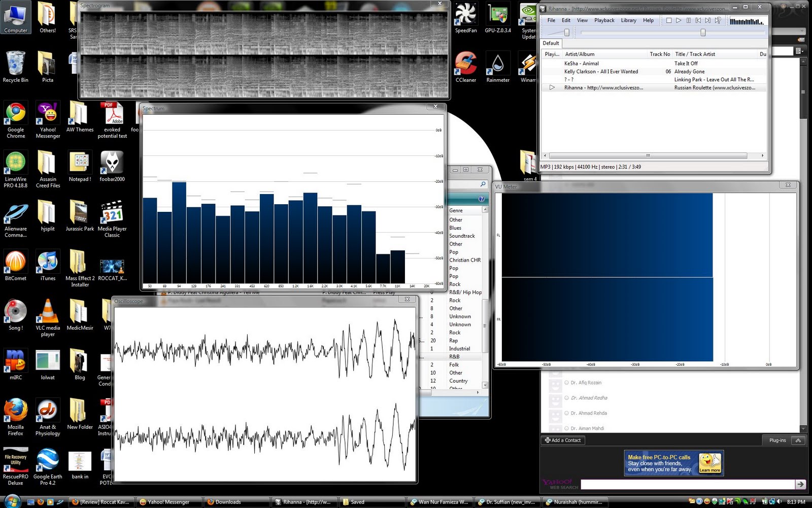Click the Yahoo web search input field
Image resolution: width=812 pixels, height=508 pixels.
(x=688, y=485)
